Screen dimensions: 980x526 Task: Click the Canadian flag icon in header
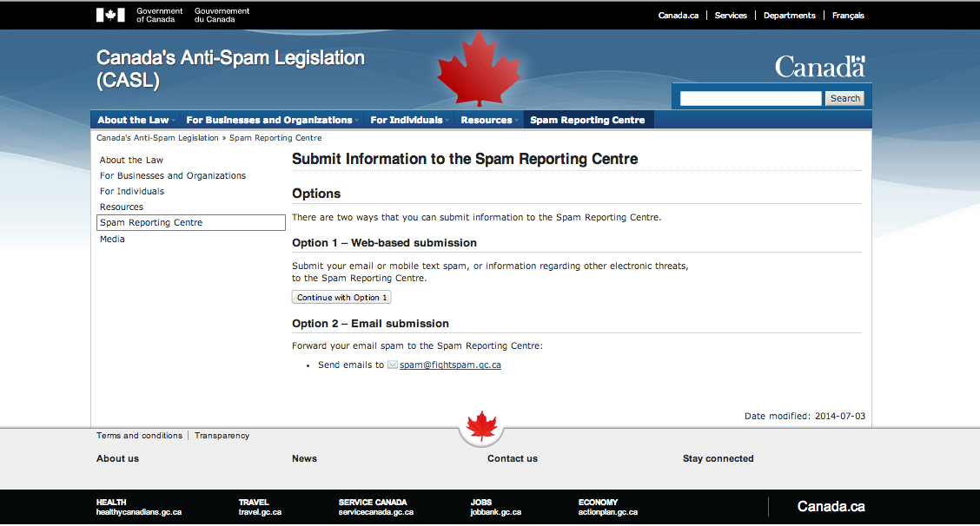(110, 15)
